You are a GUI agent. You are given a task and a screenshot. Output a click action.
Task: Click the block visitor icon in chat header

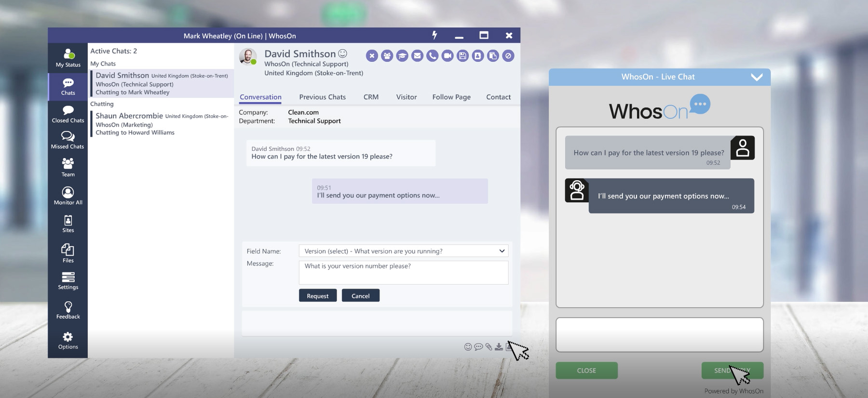point(508,56)
